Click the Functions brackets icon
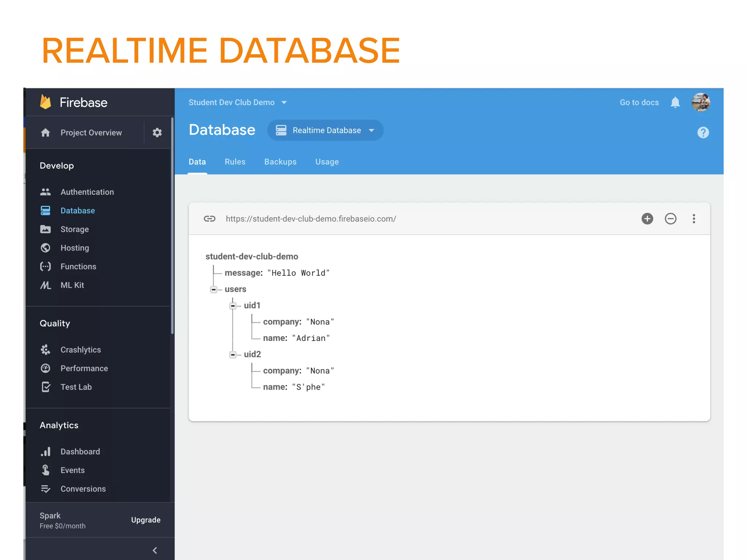This screenshot has width=747, height=560. tap(45, 266)
